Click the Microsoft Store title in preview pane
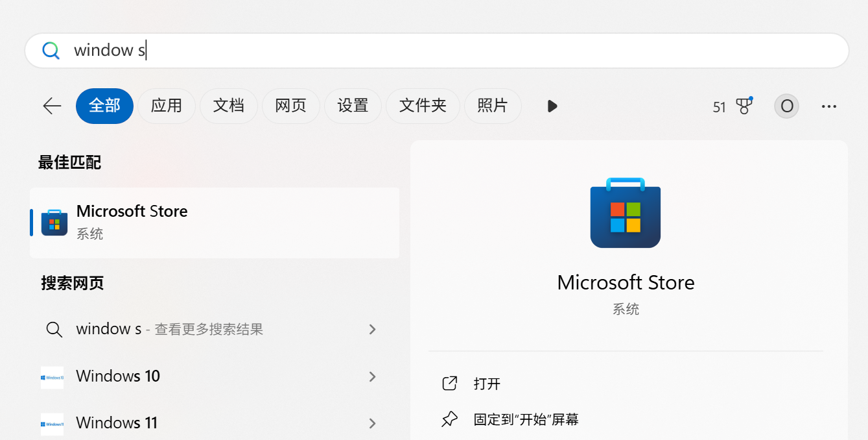 (x=626, y=282)
